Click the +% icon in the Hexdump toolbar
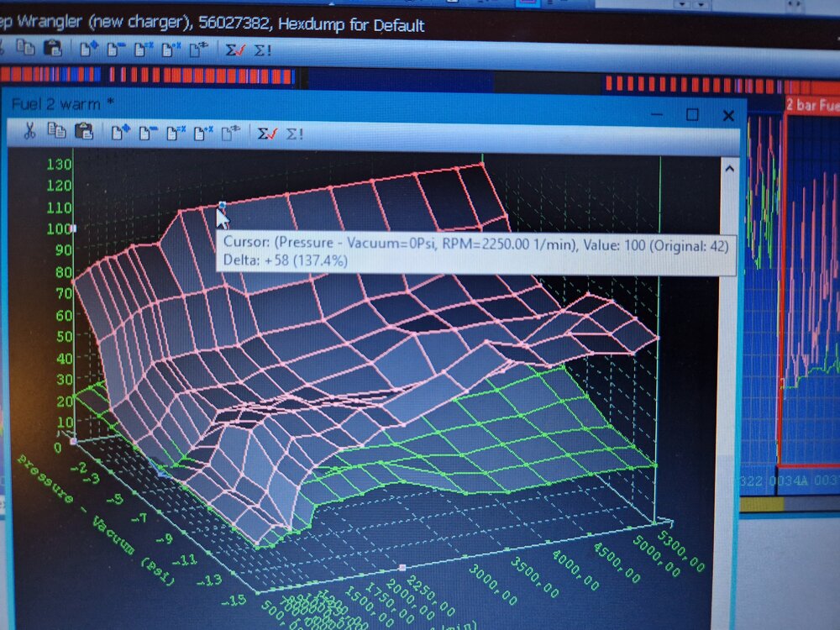 171,49
